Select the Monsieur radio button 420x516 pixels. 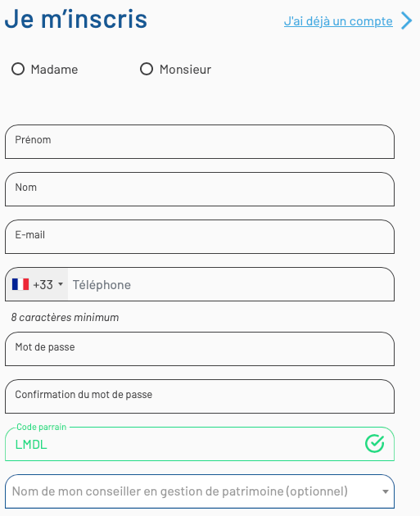point(147,69)
